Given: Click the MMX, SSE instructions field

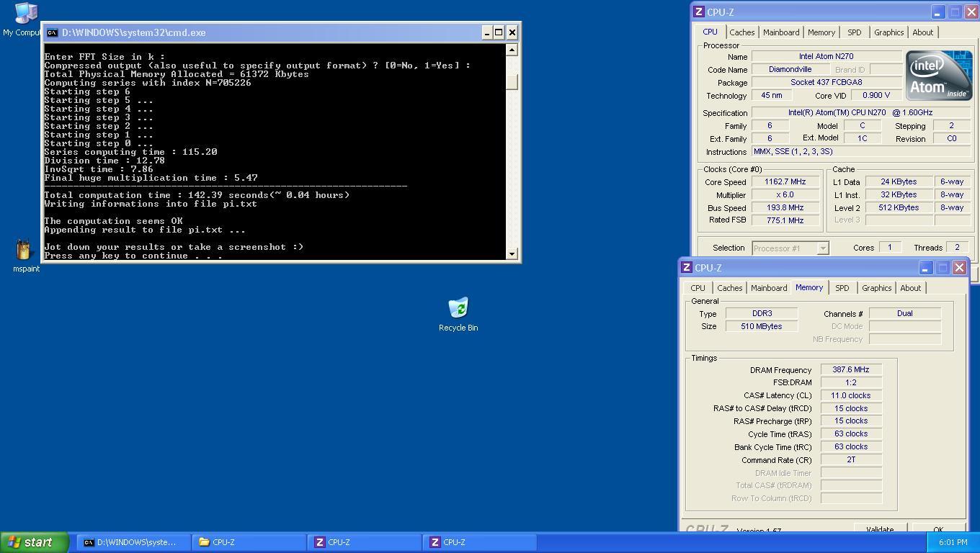Looking at the screenshot, I should point(861,151).
